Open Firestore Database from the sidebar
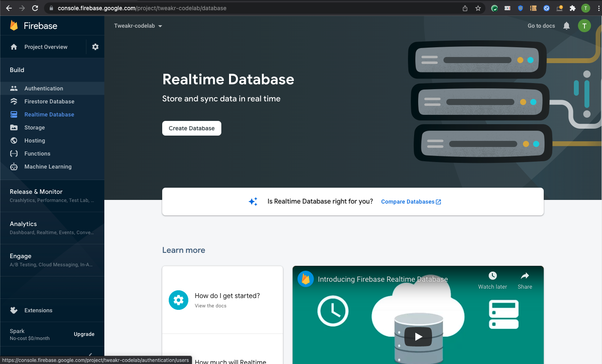The width and height of the screenshot is (602, 364). click(x=49, y=101)
